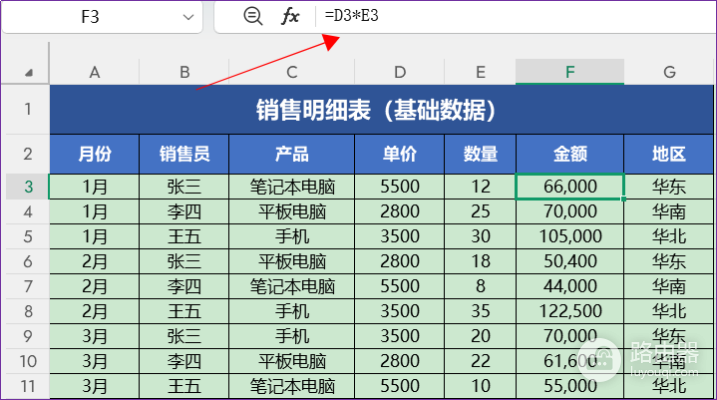Select 华北 cell in row 5
The image size is (717, 400).
(669, 236)
